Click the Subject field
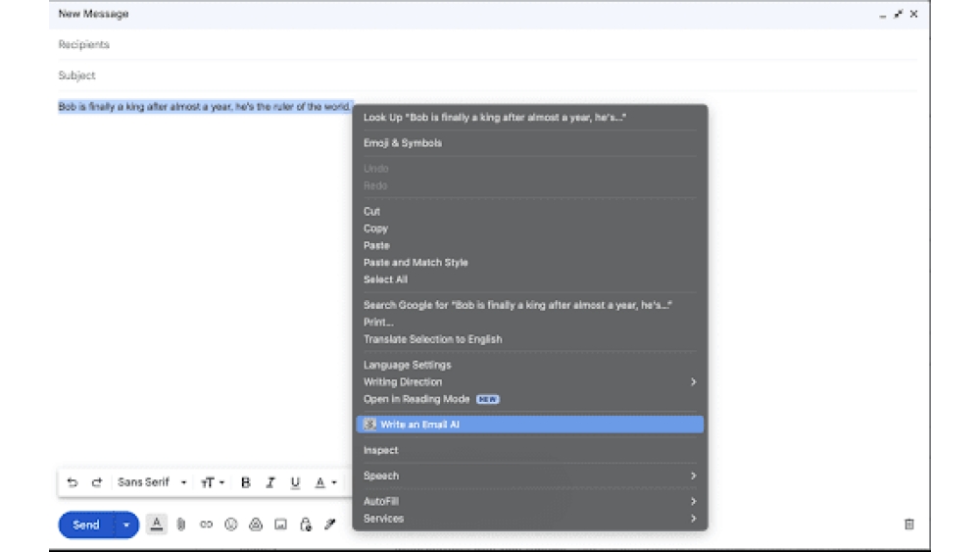980x552 pixels. pyautogui.click(x=487, y=75)
